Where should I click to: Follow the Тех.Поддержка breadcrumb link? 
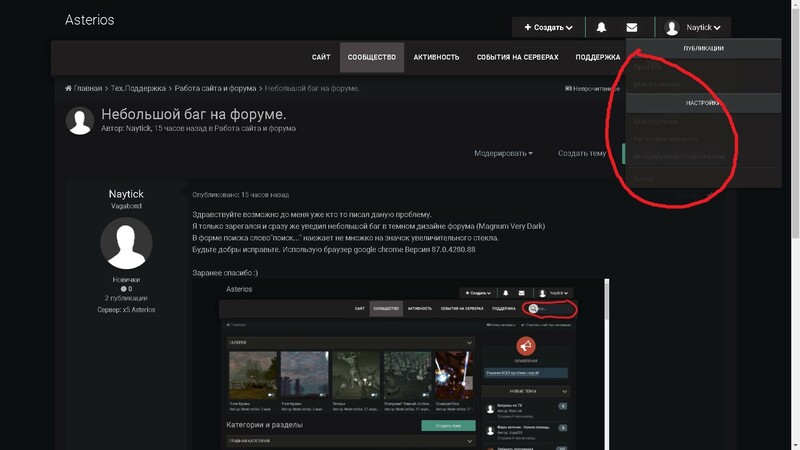140,89
